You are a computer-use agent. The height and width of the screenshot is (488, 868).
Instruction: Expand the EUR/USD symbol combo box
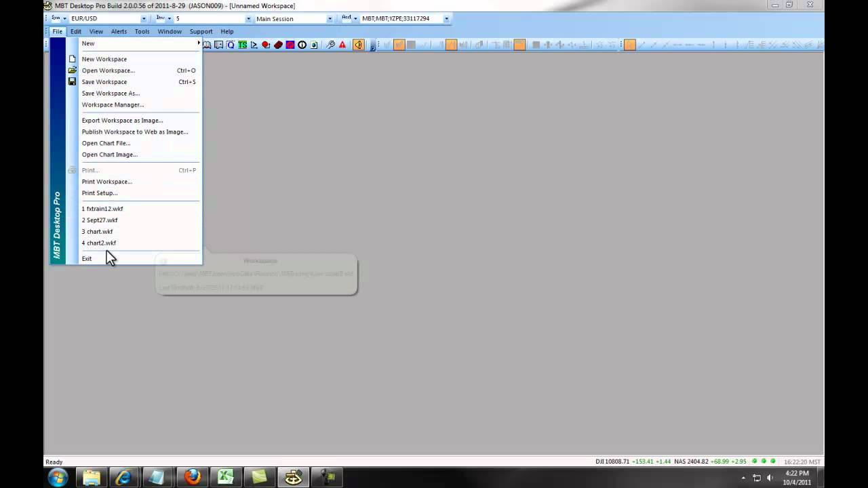click(x=144, y=18)
